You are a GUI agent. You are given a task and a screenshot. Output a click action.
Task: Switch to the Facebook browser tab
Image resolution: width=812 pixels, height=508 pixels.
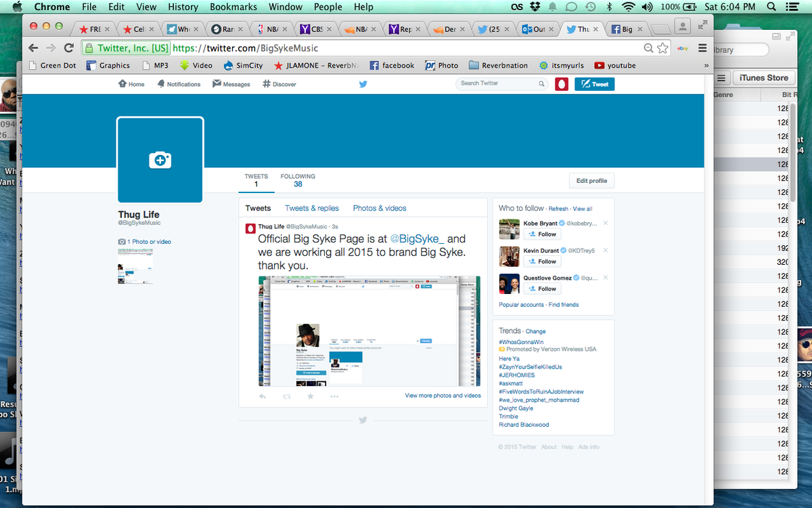627,30
